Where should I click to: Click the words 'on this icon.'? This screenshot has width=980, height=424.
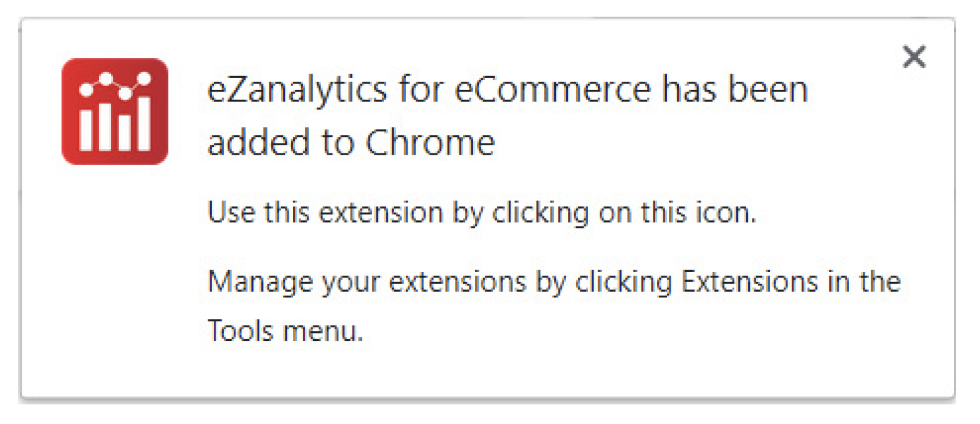[x=678, y=213]
